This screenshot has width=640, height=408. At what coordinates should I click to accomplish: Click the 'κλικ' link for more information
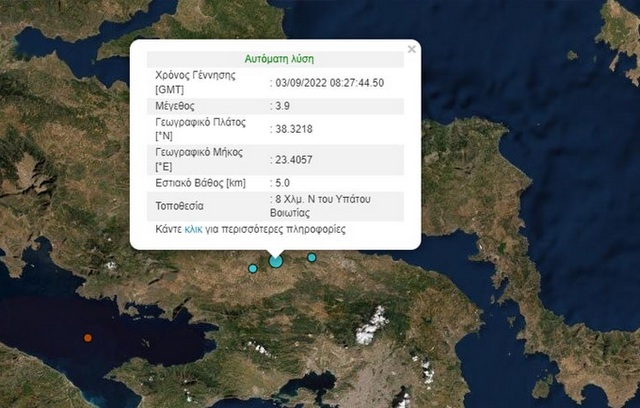click(194, 230)
